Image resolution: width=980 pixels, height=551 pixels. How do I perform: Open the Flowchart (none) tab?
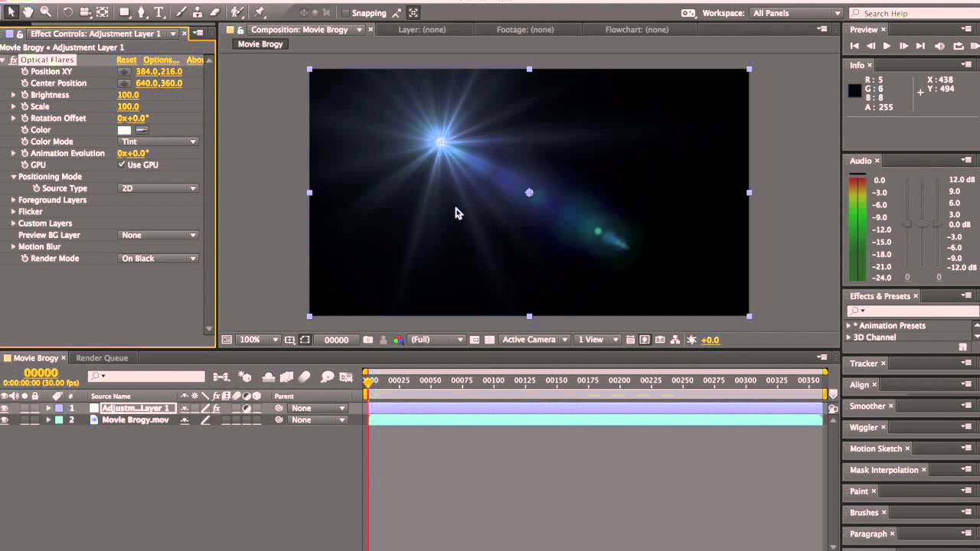pos(637,30)
